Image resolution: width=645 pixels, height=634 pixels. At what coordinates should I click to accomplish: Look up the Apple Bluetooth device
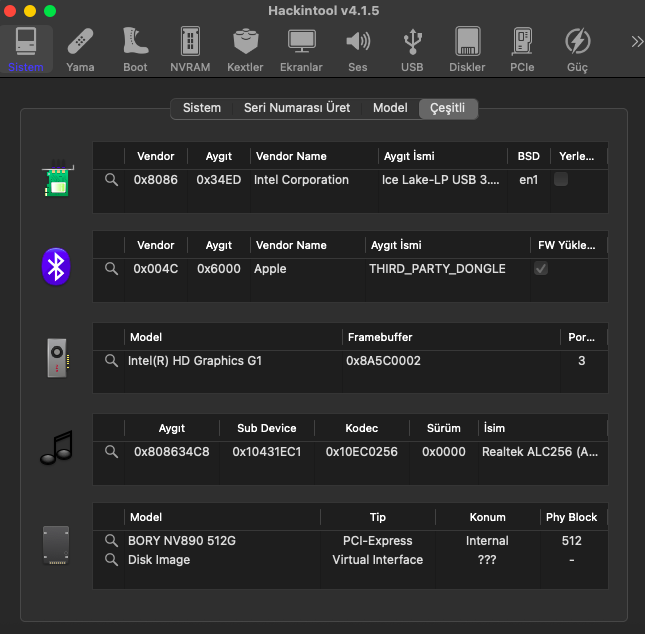click(x=111, y=269)
